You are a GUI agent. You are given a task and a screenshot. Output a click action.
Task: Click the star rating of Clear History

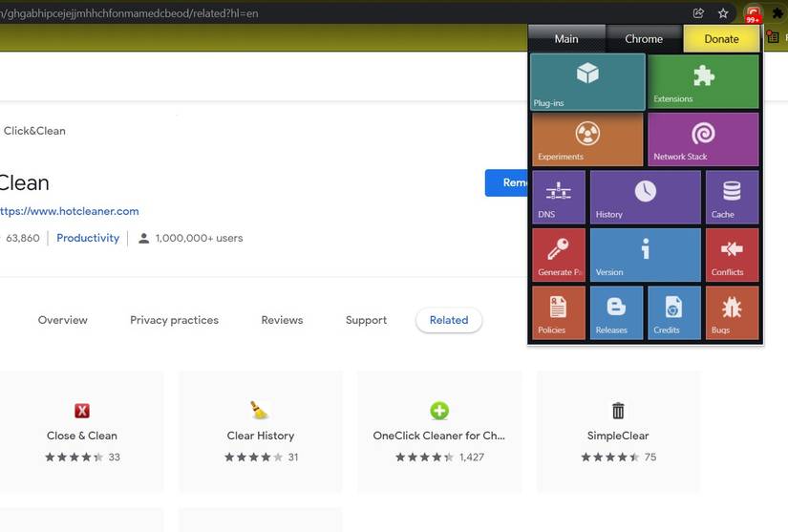(253, 458)
